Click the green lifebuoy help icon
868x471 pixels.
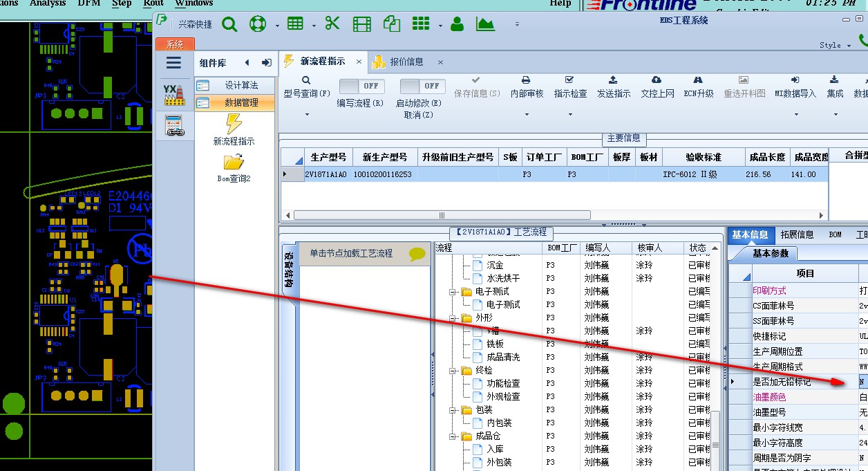point(258,24)
